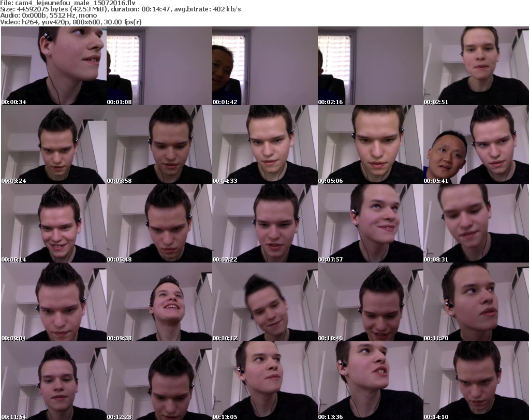
Task: Choose the frame marked 00:02:16
Action: pos(371,66)
